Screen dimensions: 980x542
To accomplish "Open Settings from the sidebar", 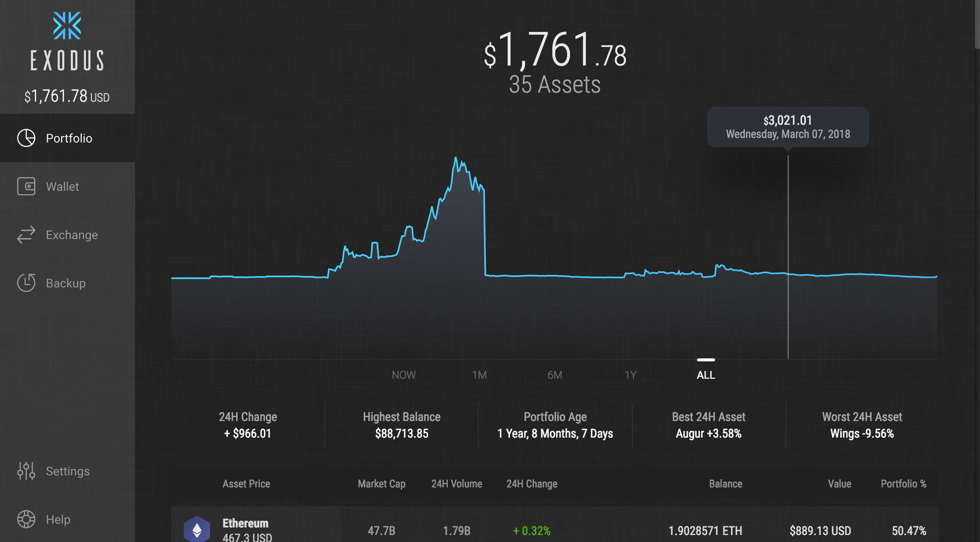I will pyautogui.click(x=68, y=471).
